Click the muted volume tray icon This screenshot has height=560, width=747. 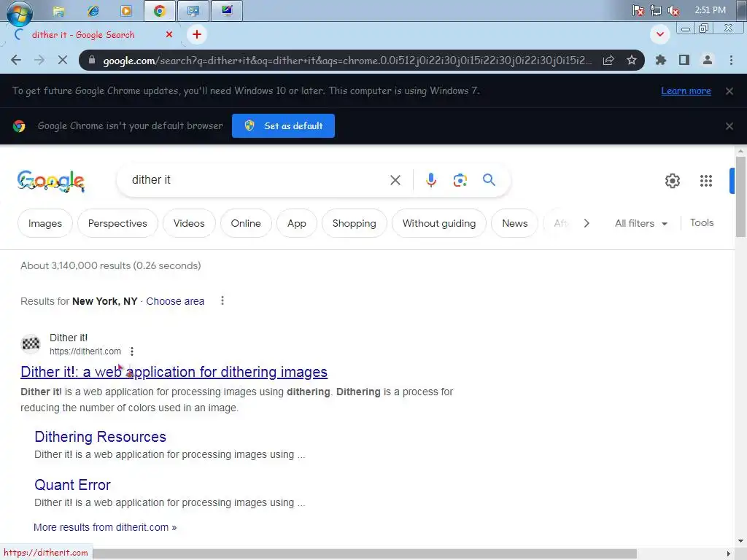[673, 10]
